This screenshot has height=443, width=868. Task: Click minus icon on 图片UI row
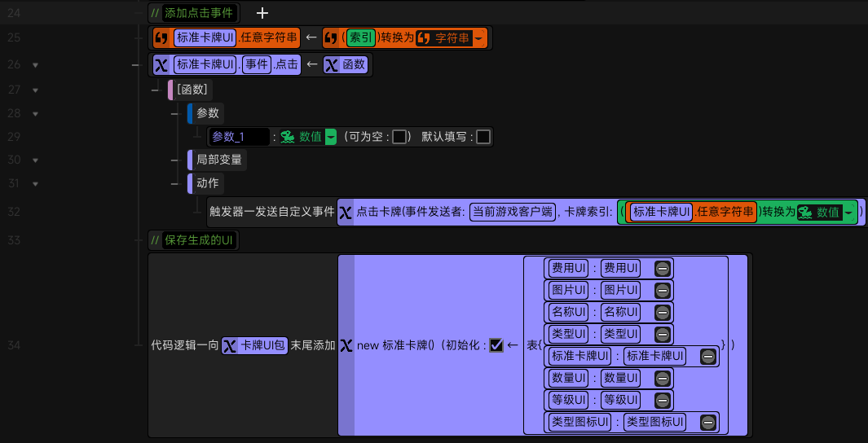click(x=663, y=290)
